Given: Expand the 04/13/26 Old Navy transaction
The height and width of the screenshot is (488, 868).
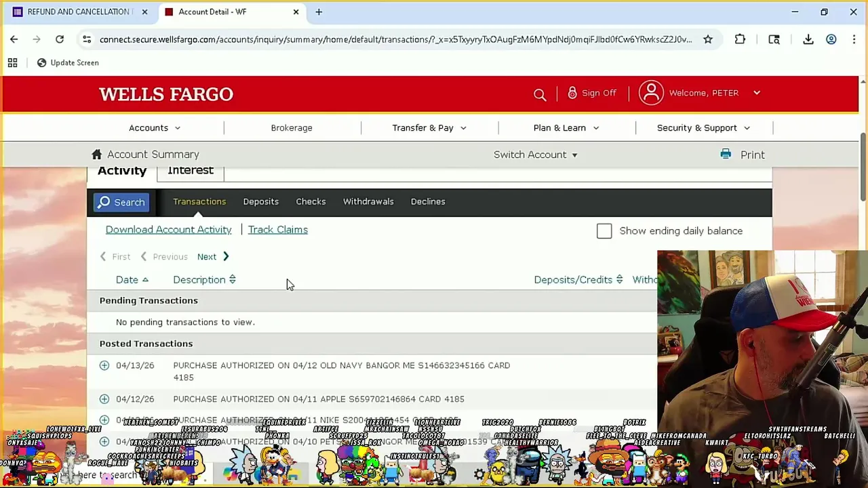Looking at the screenshot, I should [x=104, y=365].
